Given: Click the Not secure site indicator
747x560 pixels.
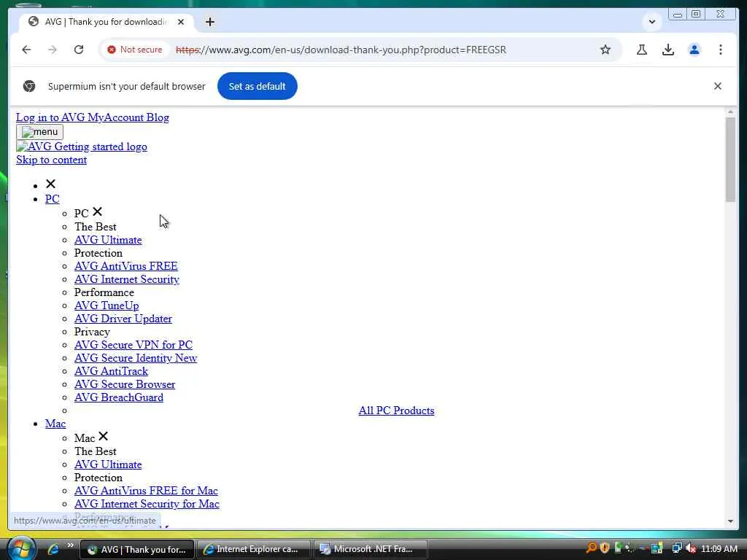Looking at the screenshot, I should click(x=135, y=50).
